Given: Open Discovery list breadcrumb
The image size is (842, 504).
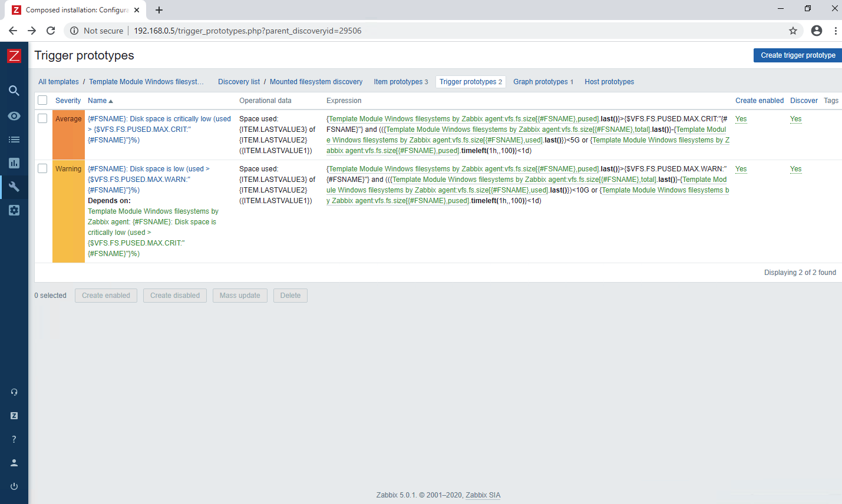Looking at the screenshot, I should (239, 82).
